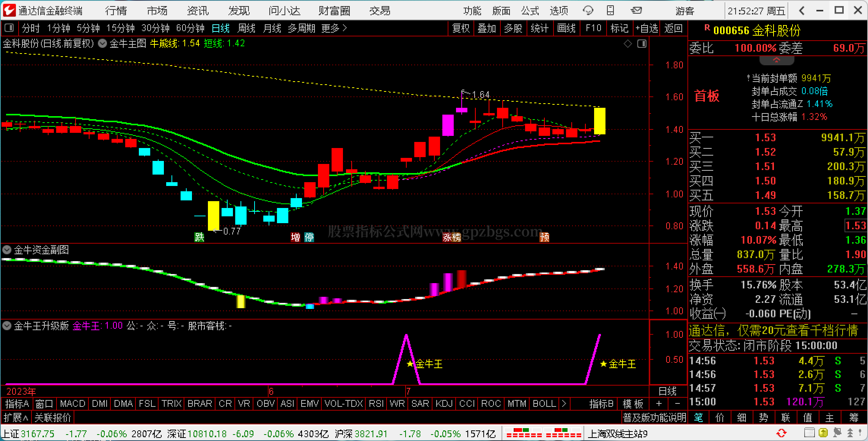Image resolution: width=868 pixels, height=441 pixels.
Task: Click 关联报价 button
Action: [x=53, y=418]
